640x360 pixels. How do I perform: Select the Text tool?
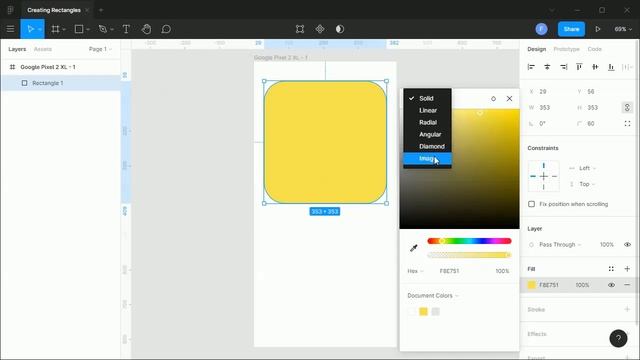coord(126,29)
